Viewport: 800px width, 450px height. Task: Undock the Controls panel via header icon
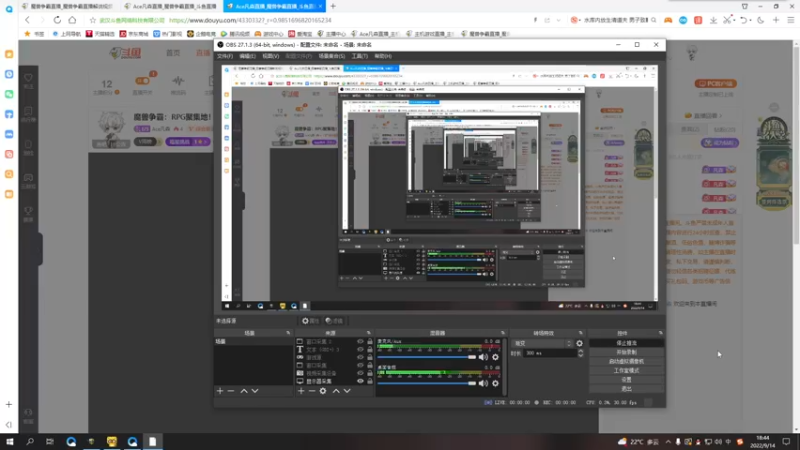click(x=661, y=333)
